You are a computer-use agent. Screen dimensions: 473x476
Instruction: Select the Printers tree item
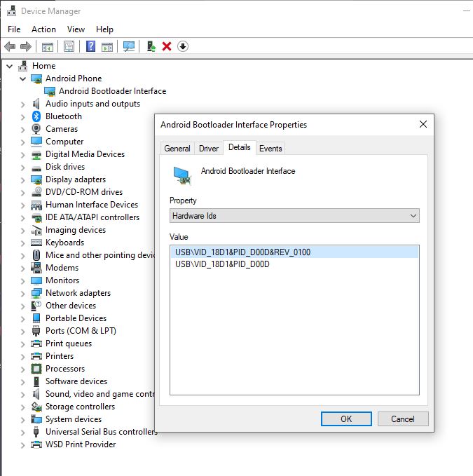(x=60, y=356)
